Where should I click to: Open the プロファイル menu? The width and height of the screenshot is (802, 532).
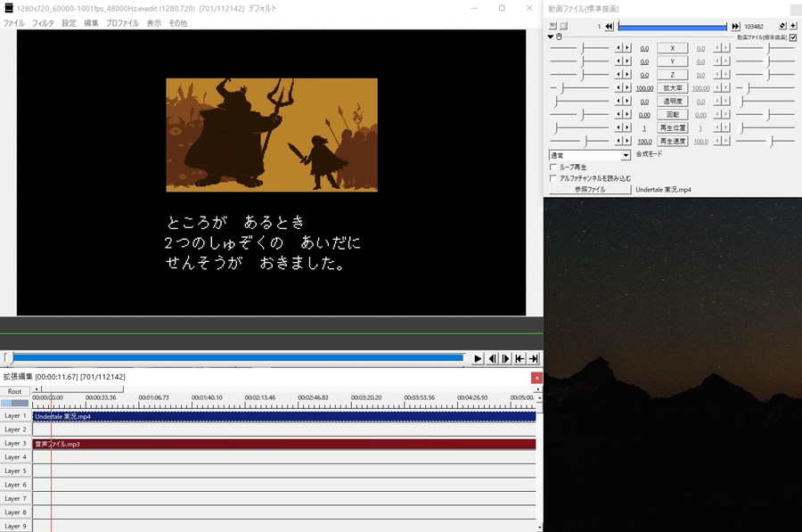point(122,23)
